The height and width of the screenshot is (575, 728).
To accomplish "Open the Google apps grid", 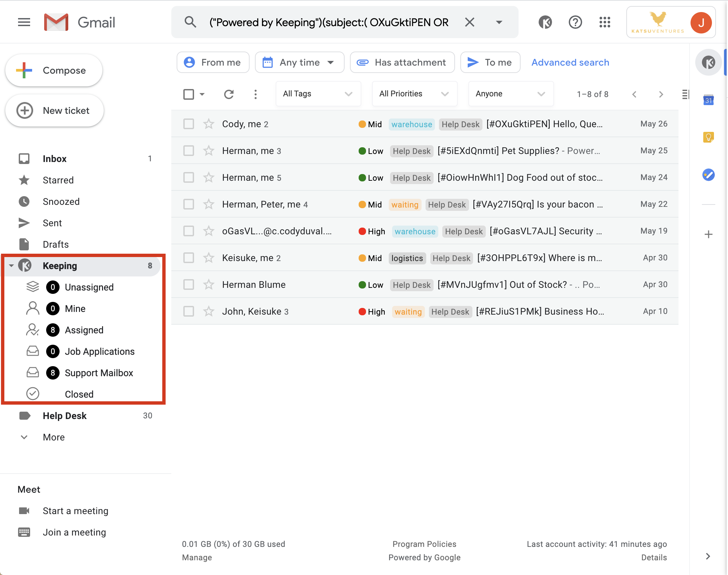I will point(605,22).
